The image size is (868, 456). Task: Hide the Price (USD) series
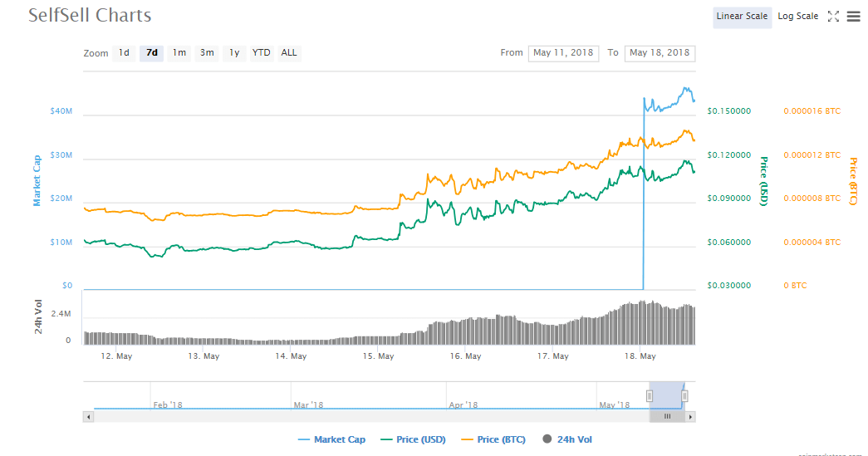pos(415,439)
